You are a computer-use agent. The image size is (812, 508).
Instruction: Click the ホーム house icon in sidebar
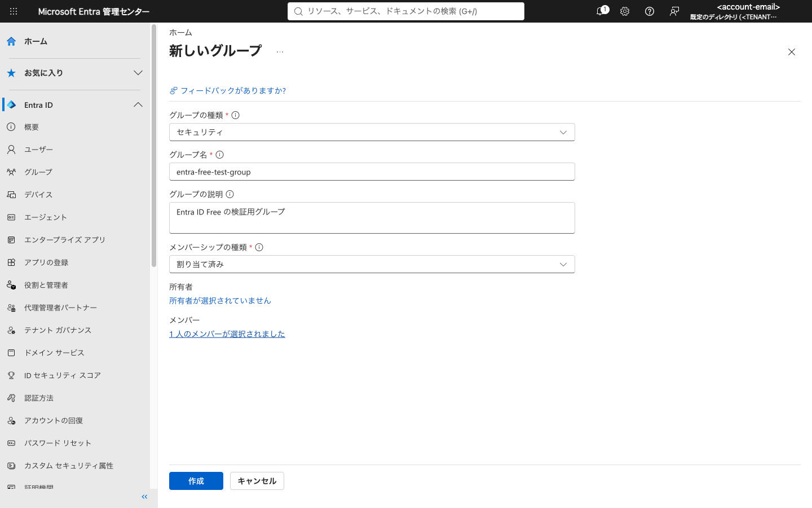point(11,41)
